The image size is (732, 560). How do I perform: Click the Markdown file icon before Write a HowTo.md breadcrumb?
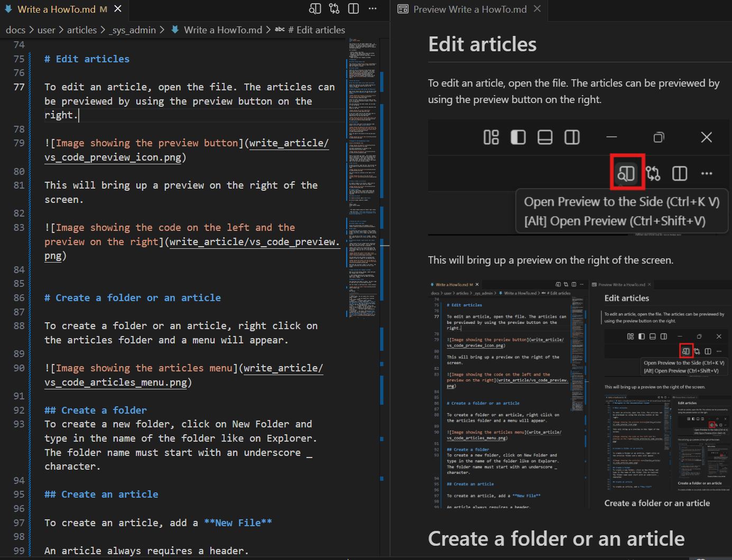[x=175, y=30]
